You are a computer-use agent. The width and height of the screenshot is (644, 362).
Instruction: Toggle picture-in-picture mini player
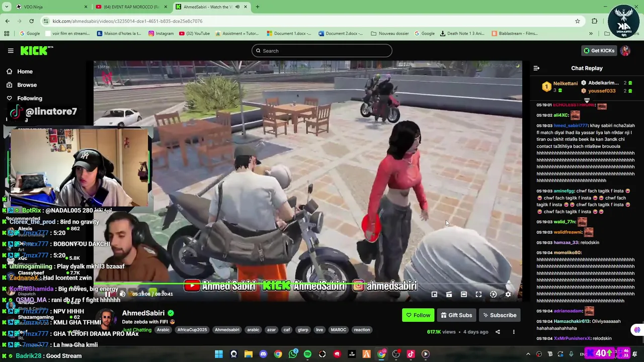click(434, 295)
